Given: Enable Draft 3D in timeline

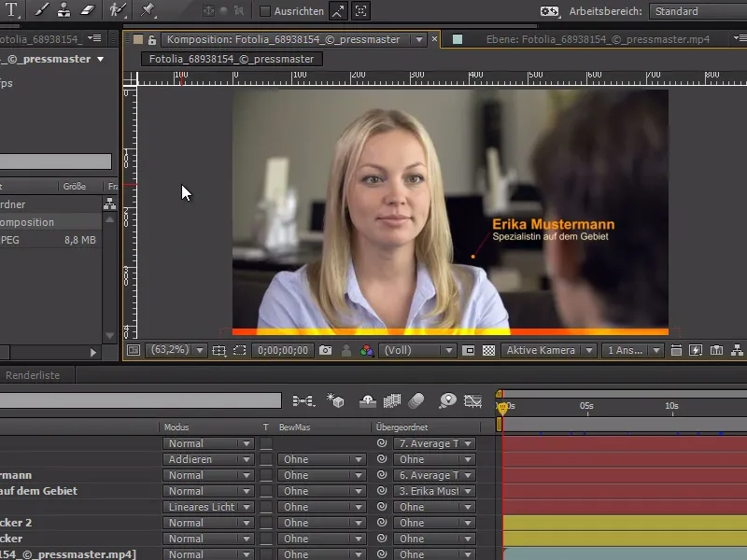Looking at the screenshot, I should pyautogui.click(x=335, y=400).
